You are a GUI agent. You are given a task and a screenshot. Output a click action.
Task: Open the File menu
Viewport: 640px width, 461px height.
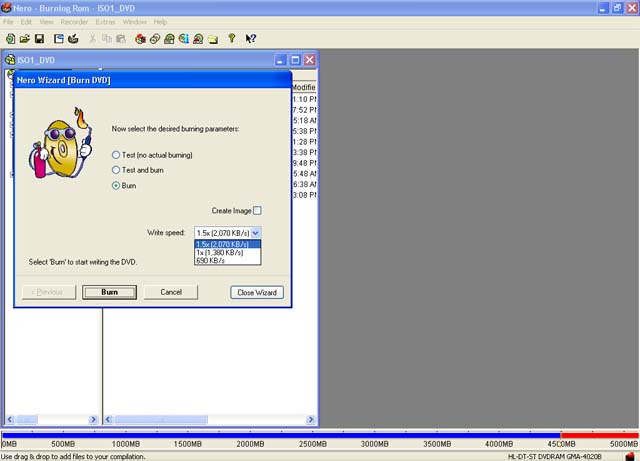tap(8, 22)
